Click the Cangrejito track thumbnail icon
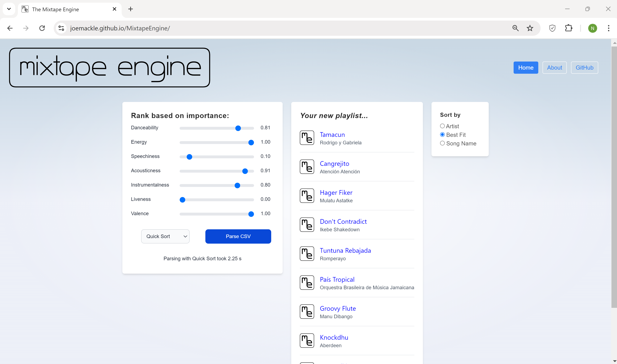The height and width of the screenshot is (364, 617). pyautogui.click(x=307, y=167)
